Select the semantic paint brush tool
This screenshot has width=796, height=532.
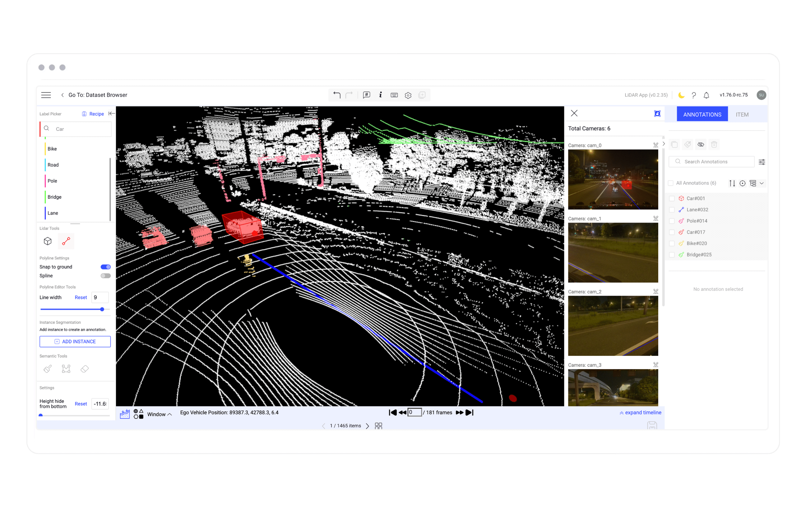[x=48, y=369]
